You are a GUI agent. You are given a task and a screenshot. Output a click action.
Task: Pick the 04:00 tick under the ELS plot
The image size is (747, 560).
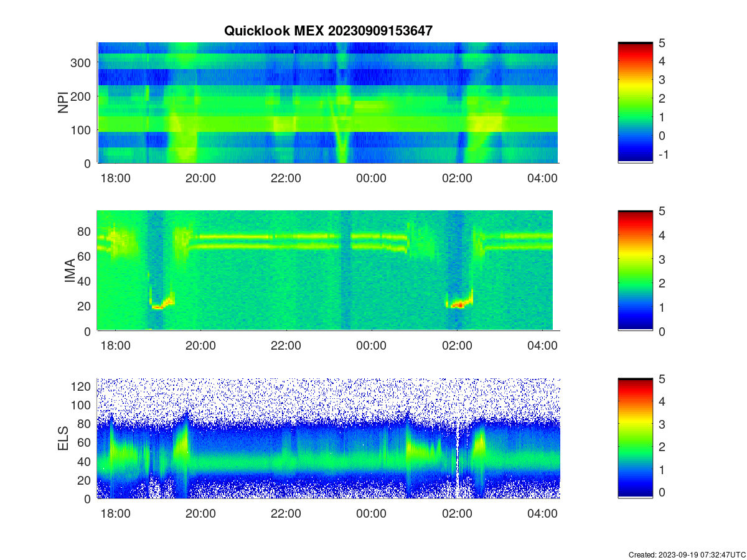[542, 514]
